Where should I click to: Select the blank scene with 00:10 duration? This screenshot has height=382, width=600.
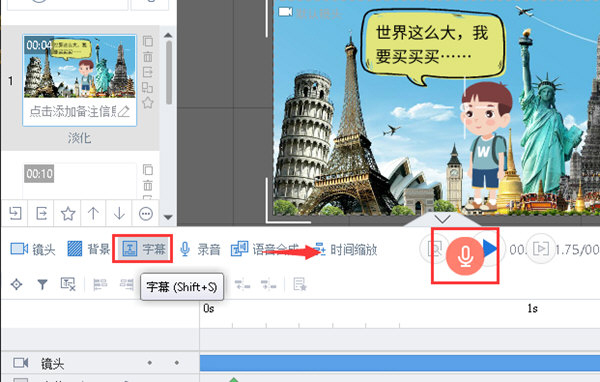[80, 181]
